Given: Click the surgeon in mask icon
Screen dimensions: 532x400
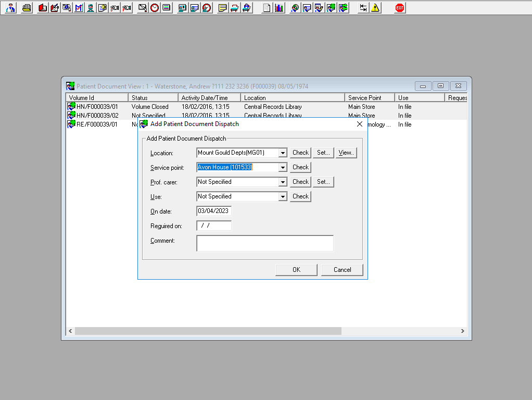Looking at the screenshot, I should (x=91, y=8).
